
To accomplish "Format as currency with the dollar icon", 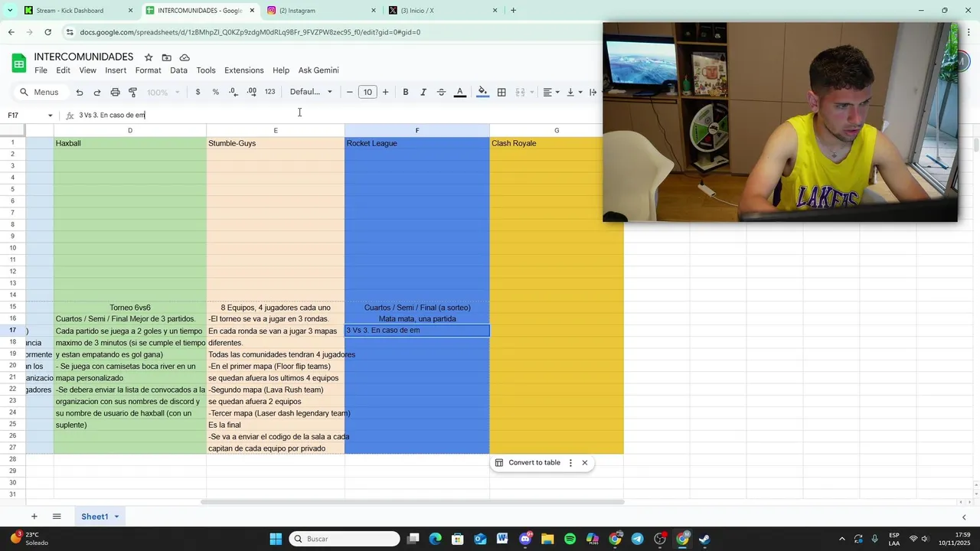I will pos(198,92).
